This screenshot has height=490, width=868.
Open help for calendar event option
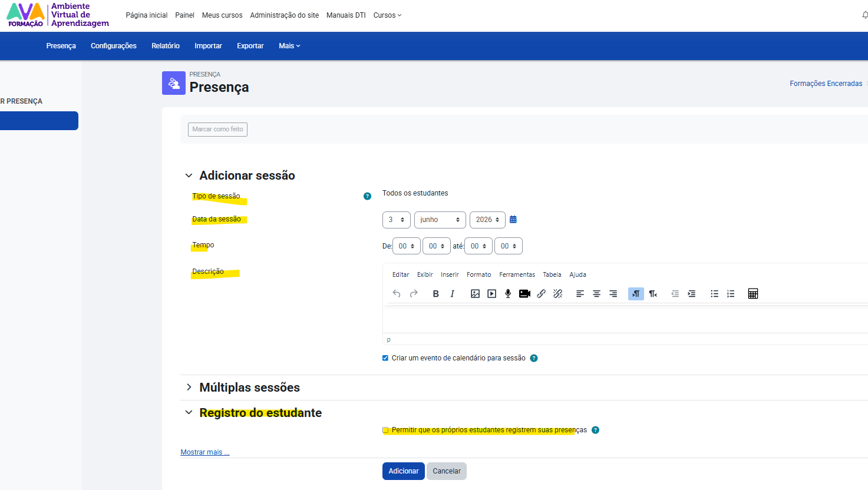(x=534, y=358)
